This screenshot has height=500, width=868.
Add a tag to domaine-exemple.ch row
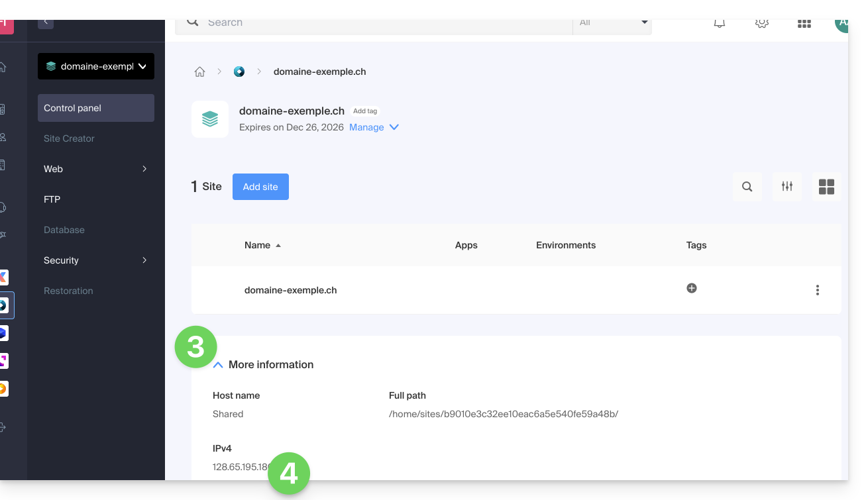pos(691,288)
